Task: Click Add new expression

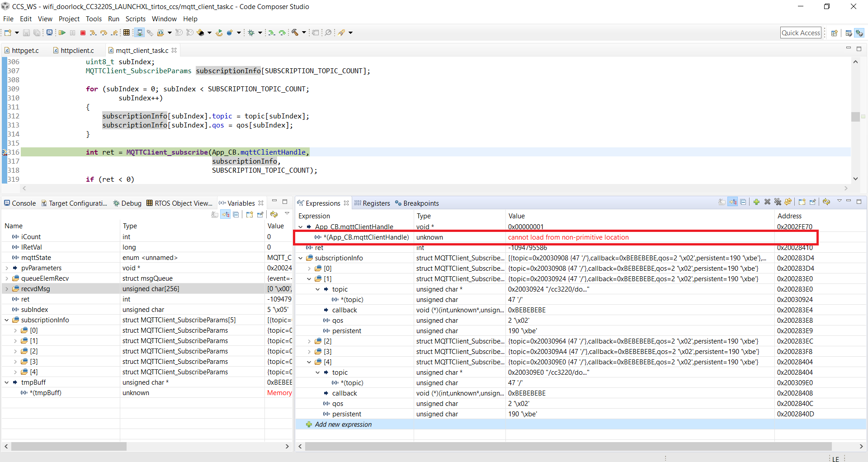Action: click(343, 424)
